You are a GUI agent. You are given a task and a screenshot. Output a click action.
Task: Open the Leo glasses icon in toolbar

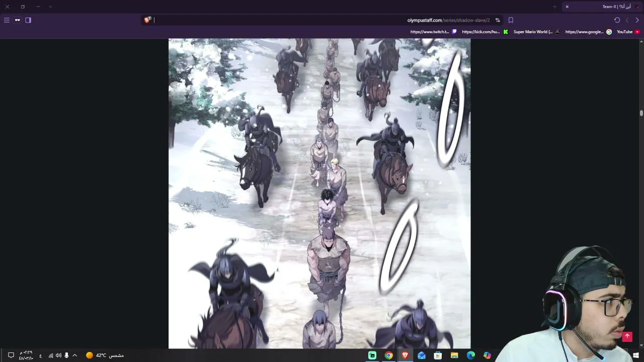click(x=18, y=20)
